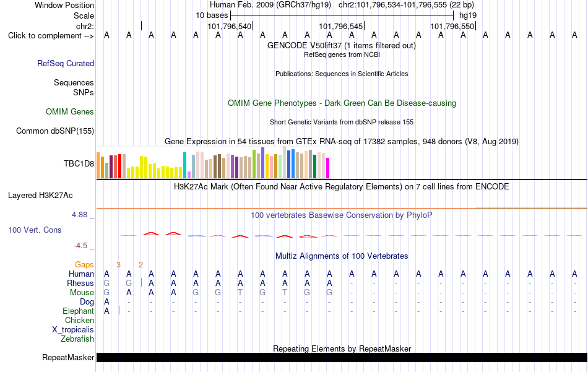Click the 101,796,545 ruler coordinate

point(341,26)
